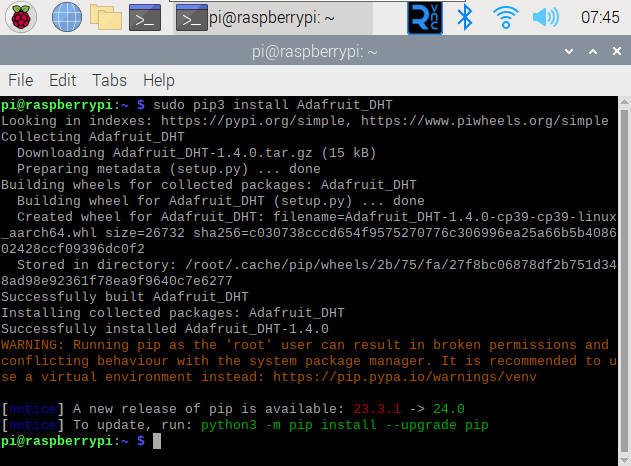This screenshot has width=631, height=466.
Task: Open the Edit menu in the terminal
Action: (62, 80)
